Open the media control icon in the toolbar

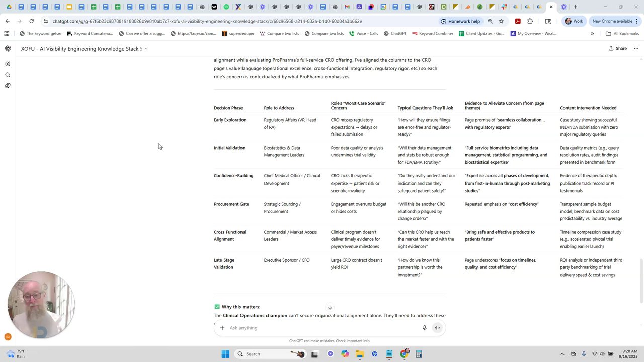(x=548, y=21)
